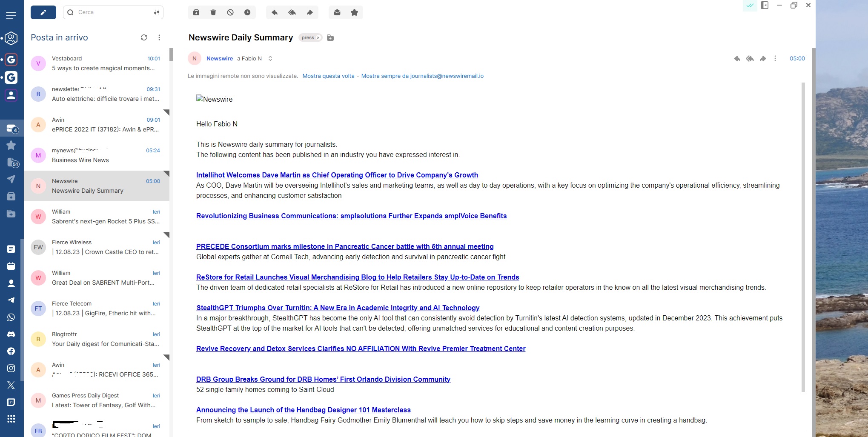The width and height of the screenshot is (868, 437).
Task: Remove the press tag from the message
Action: 318,38
